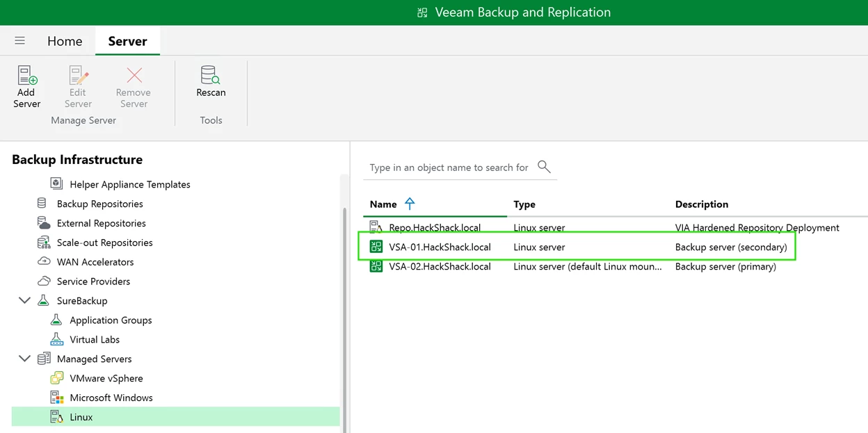Viewport: 868px width, 433px height.
Task: Click the Add Server icon
Action: (27, 76)
